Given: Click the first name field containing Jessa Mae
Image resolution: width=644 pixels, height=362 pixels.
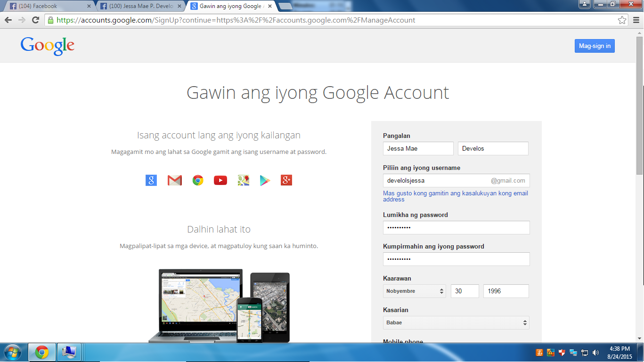Looking at the screenshot, I should point(418,148).
